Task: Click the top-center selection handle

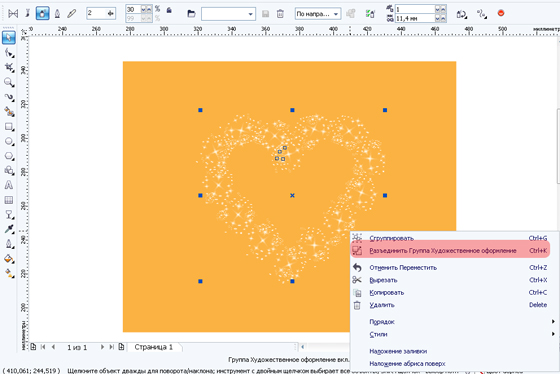Action: (x=292, y=110)
